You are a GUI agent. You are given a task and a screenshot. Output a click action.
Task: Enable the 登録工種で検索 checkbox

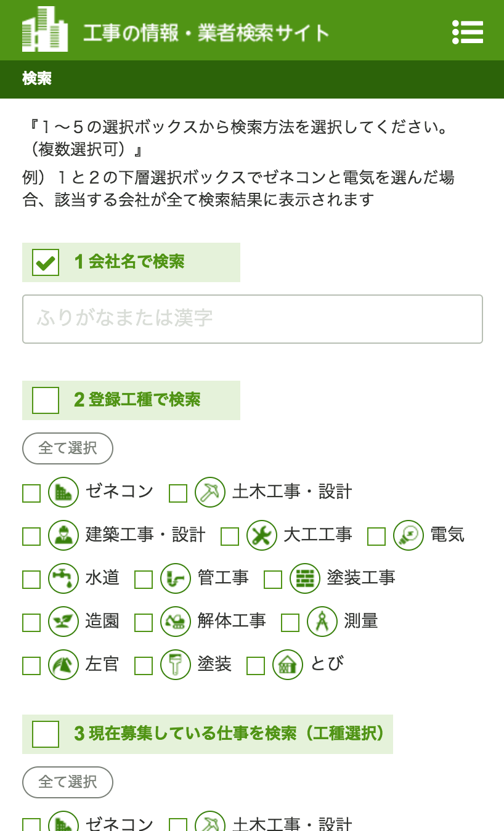[x=46, y=400]
